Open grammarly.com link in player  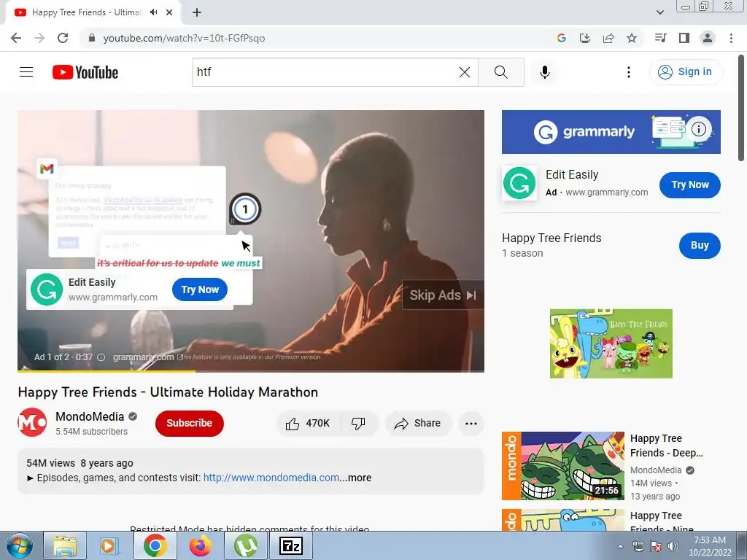point(147,357)
